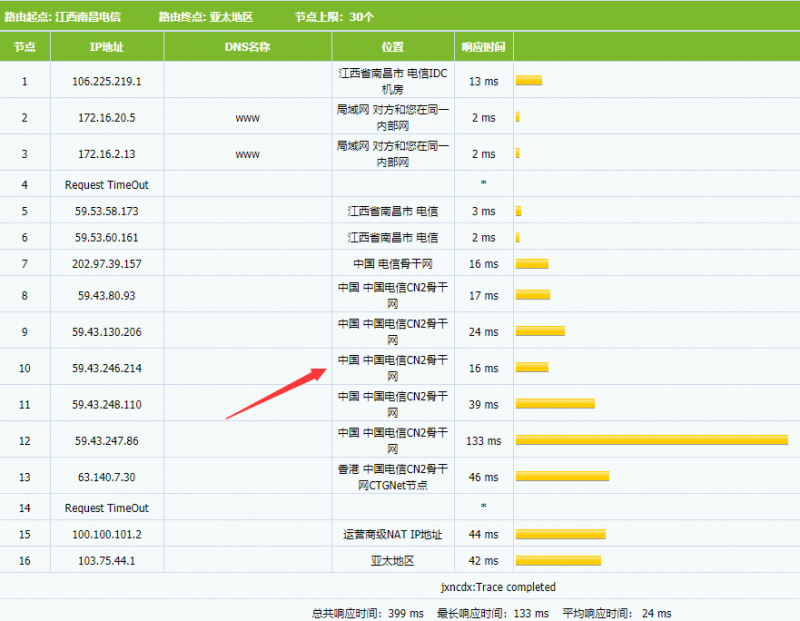Click the 44 ms response time
Viewport: 800px width, 621px height.
484,535
